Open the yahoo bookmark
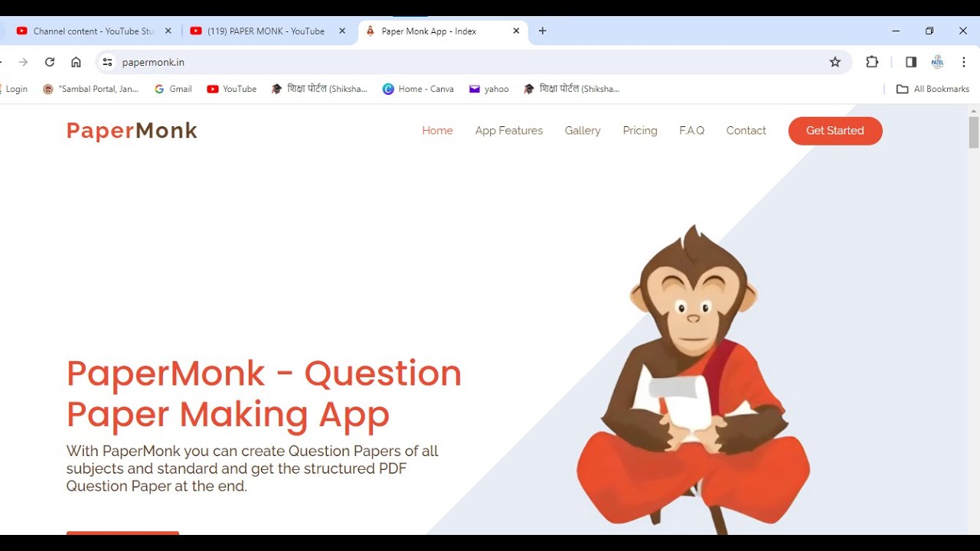Image resolution: width=980 pixels, height=551 pixels. [489, 89]
